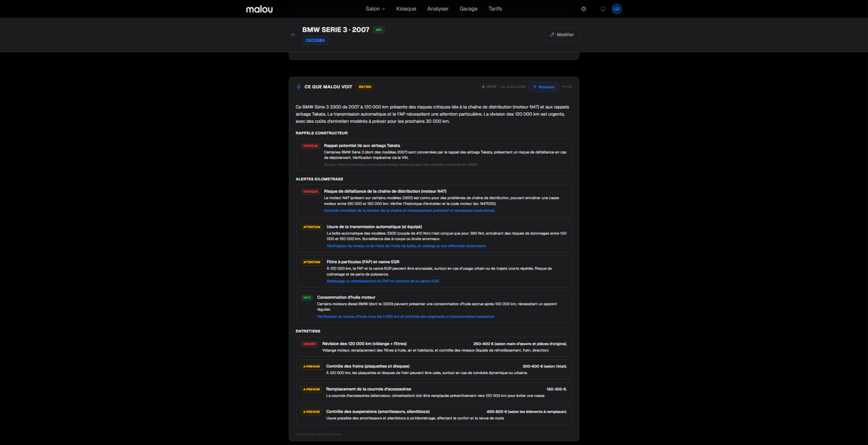Screen dimensions: 868x445
Task: Click the API badge
Action: pos(378,30)
